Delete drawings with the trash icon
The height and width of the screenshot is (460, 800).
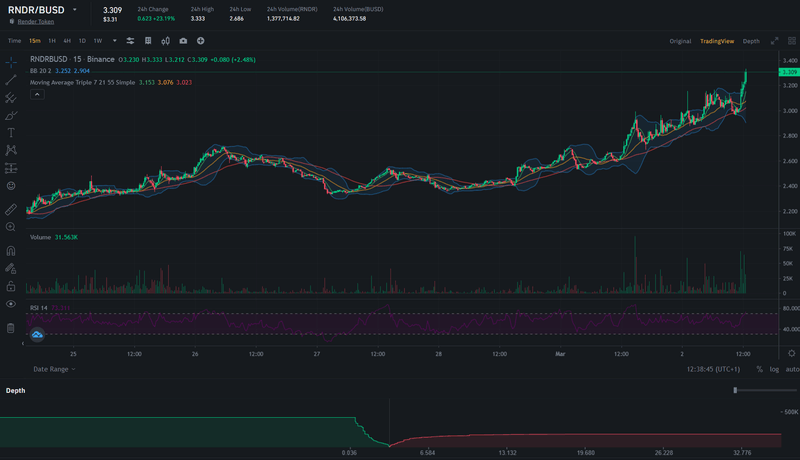pos(11,327)
